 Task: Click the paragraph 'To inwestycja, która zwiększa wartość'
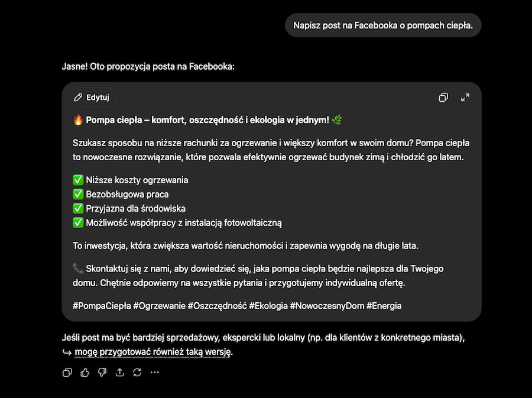coord(246,245)
